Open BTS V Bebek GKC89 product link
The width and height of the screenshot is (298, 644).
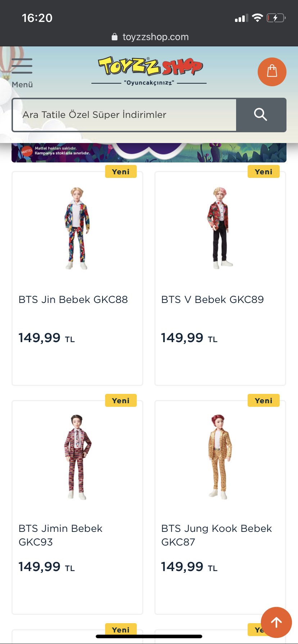212,299
